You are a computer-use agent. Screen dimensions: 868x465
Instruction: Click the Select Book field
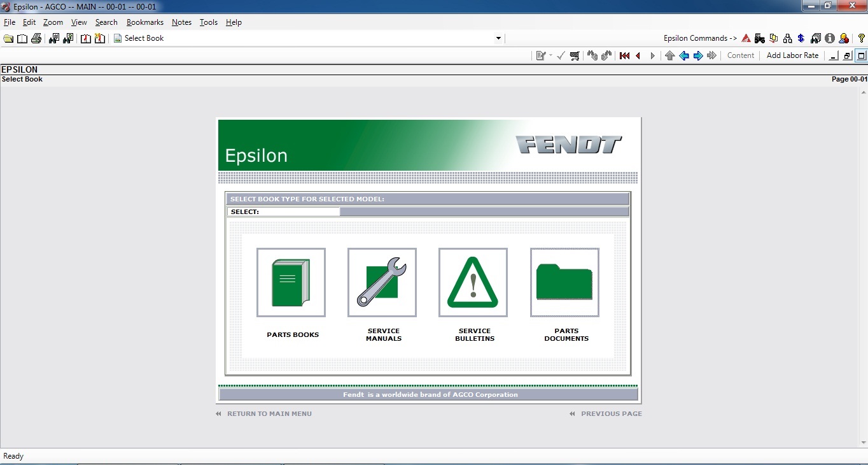(x=307, y=38)
